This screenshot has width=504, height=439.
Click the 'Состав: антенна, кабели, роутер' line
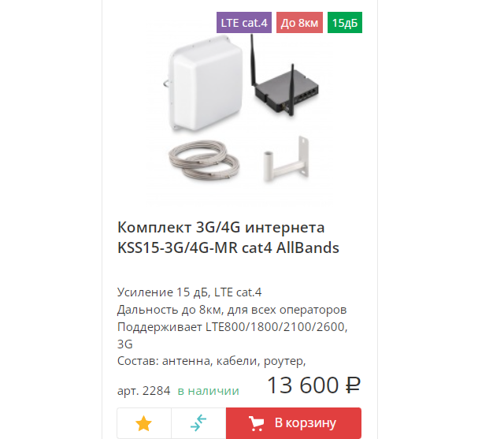tap(212, 361)
